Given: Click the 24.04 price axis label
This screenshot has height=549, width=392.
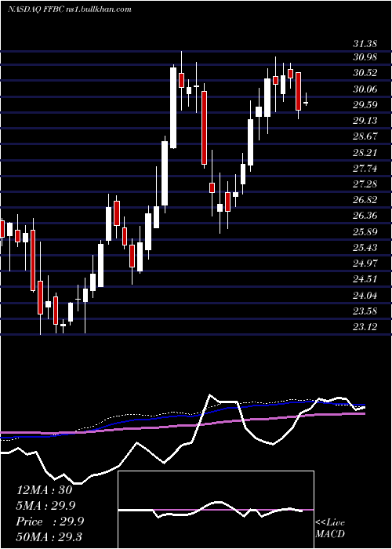Looking at the screenshot, I should [x=365, y=296].
